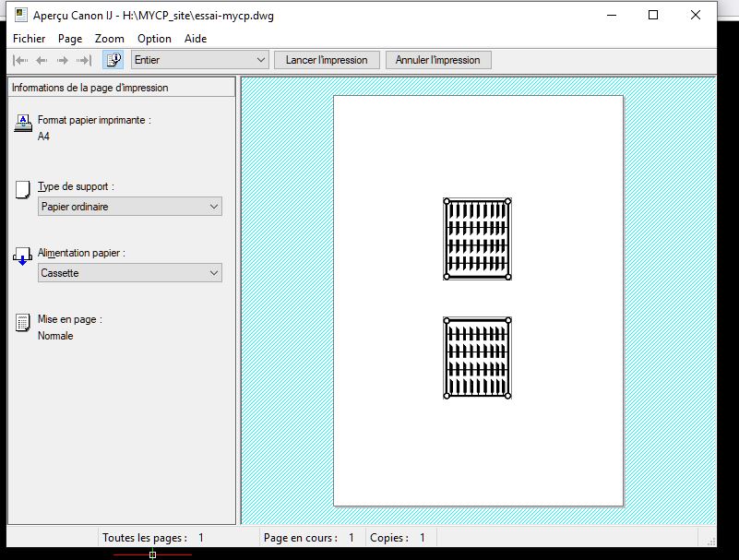739x560 pixels.
Task: Click Annuler l'impression button
Action: point(438,60)
